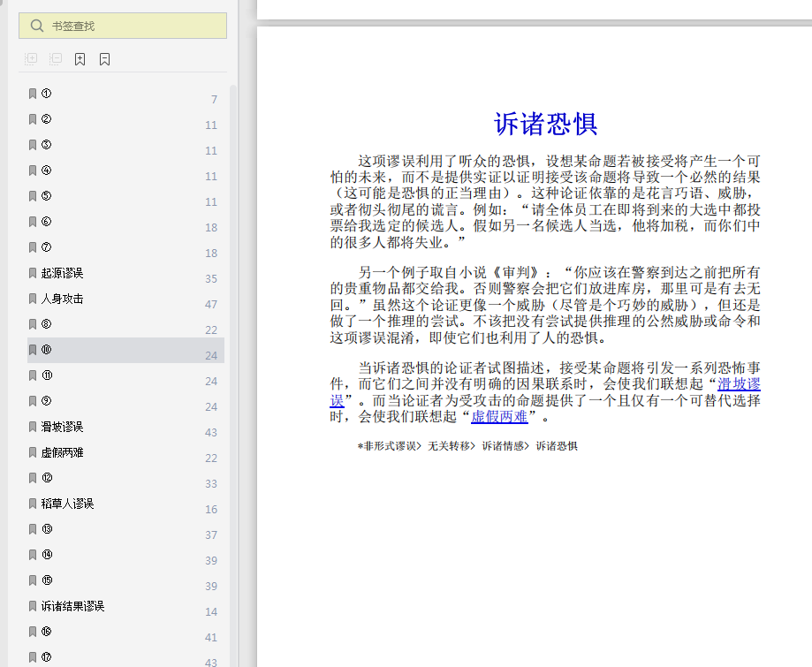Open bookmark ⑧
The height and width of the screenshot is (667, 812).
(x=125, y=325)
